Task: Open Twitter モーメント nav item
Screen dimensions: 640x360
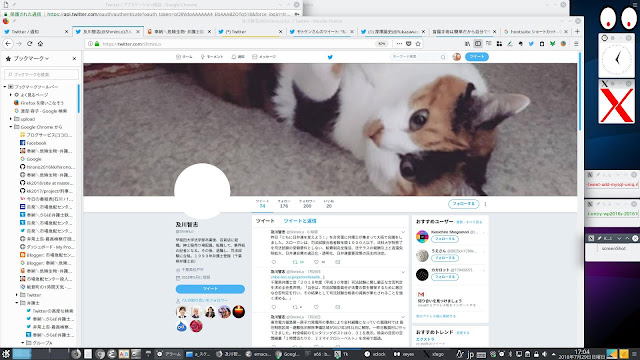Action: (x=212, y=57)
